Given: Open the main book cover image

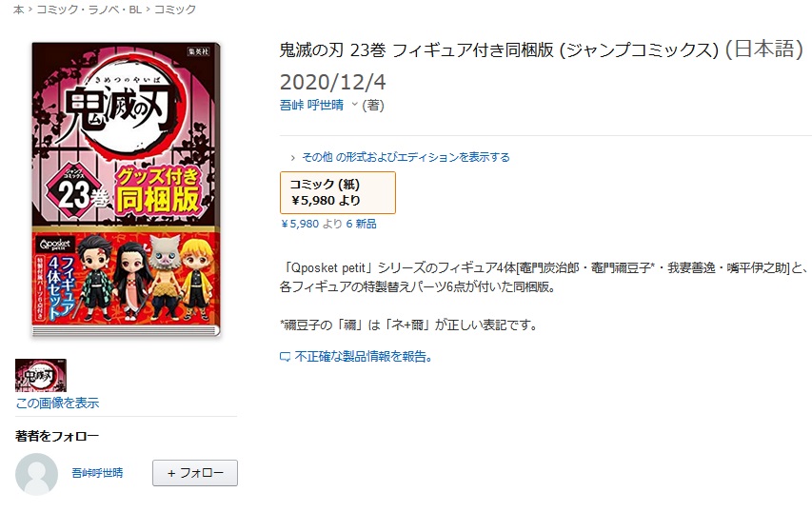Looking at the screenshot, I should click(x=127, y=189).
